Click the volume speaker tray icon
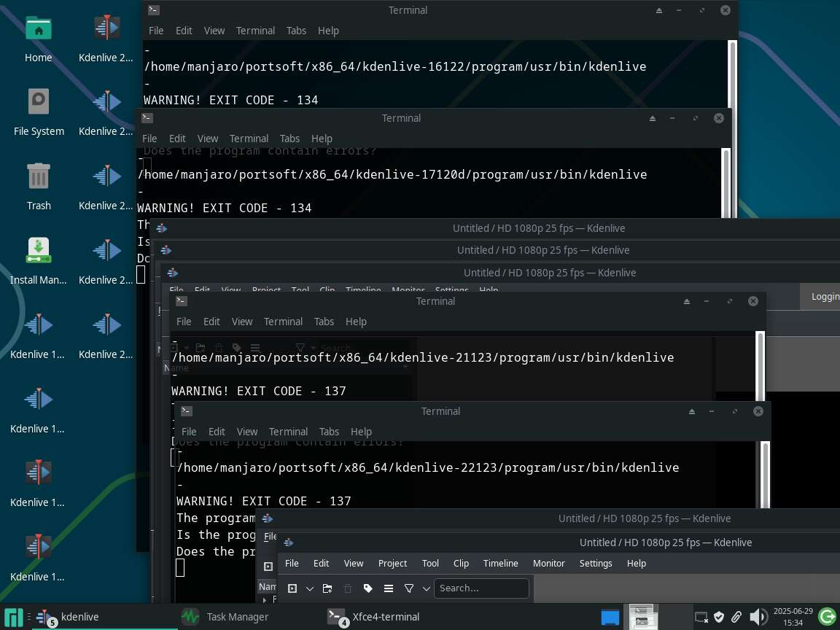 point(758,617)
